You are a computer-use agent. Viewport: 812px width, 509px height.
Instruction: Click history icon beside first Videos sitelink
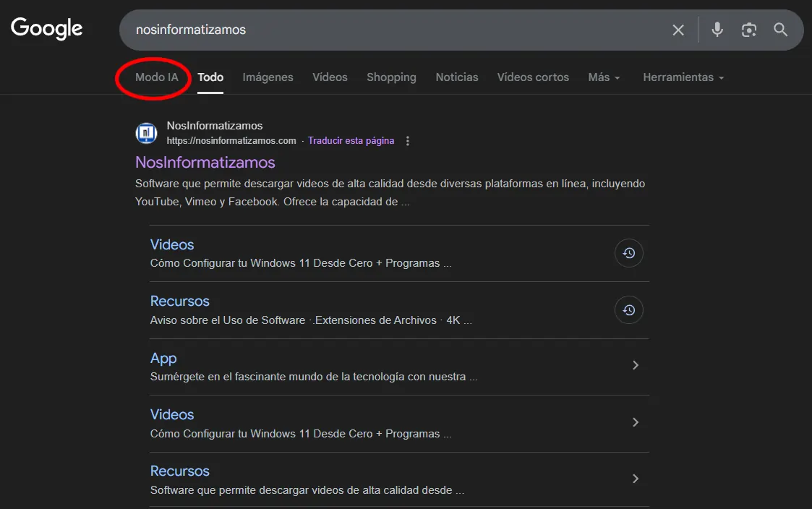[x=628, y=253]
